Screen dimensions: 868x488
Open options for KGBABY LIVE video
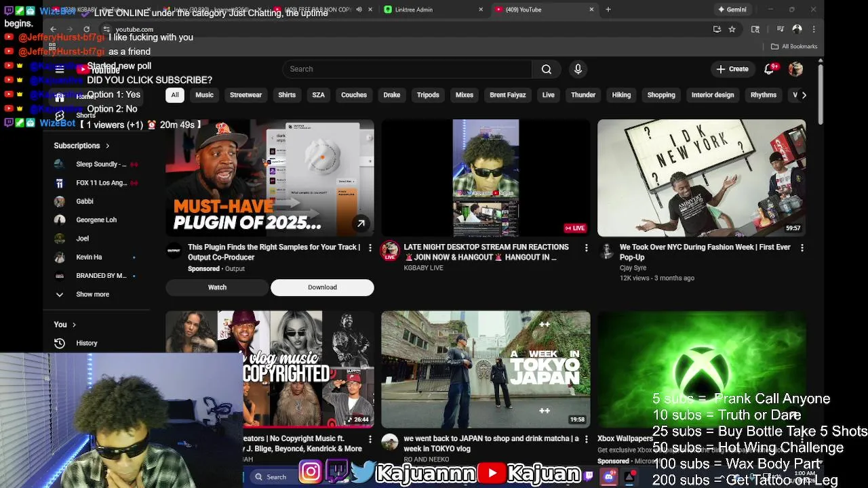click(x=586, y=248)
